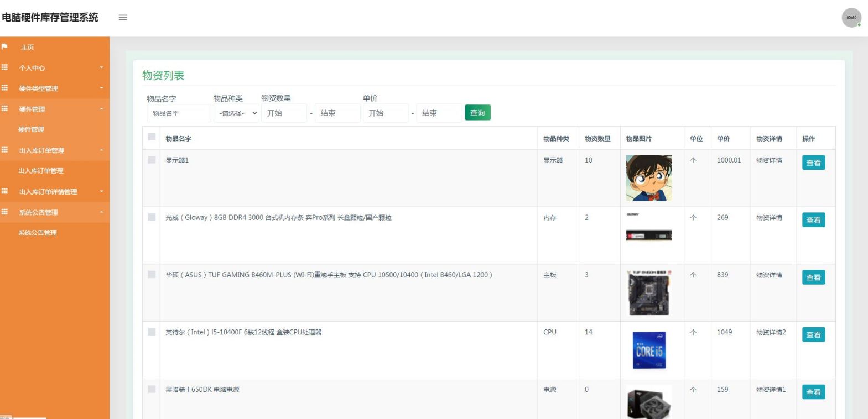Check the row checkbox for 显示器1
868x419 pixels.
(152, 160)
